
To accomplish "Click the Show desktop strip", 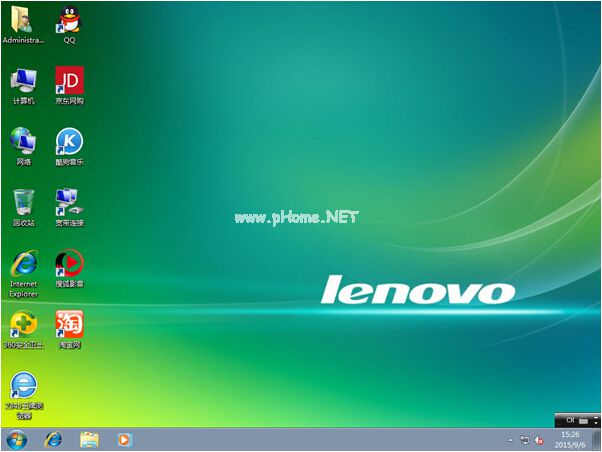I will tap(597, 439).
